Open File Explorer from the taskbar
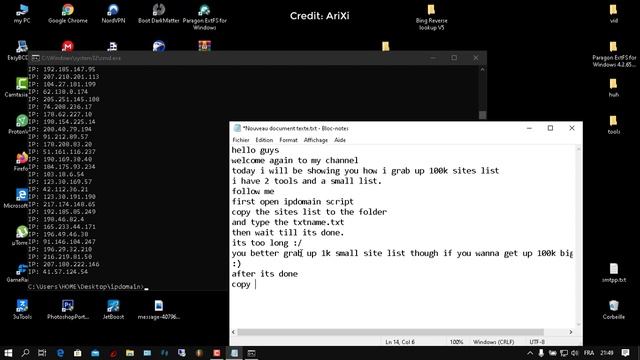 [x=130, y=353]
